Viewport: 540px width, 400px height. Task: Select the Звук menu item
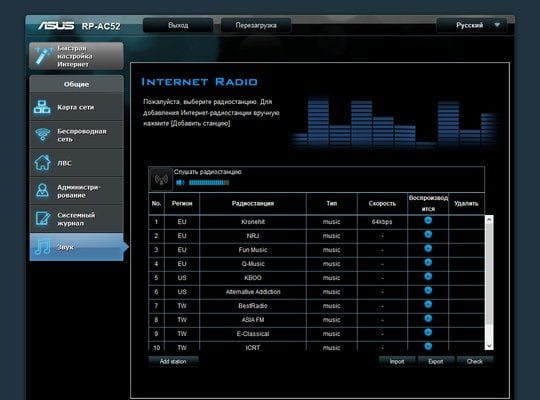[76, 247]
